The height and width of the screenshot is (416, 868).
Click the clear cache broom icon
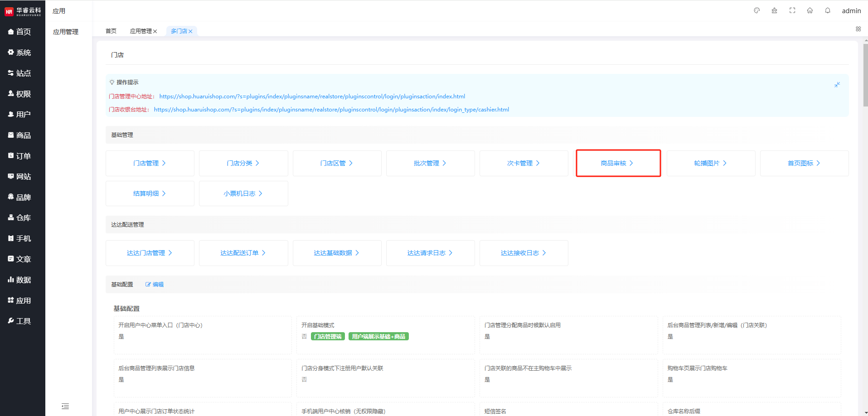(774, 10)
